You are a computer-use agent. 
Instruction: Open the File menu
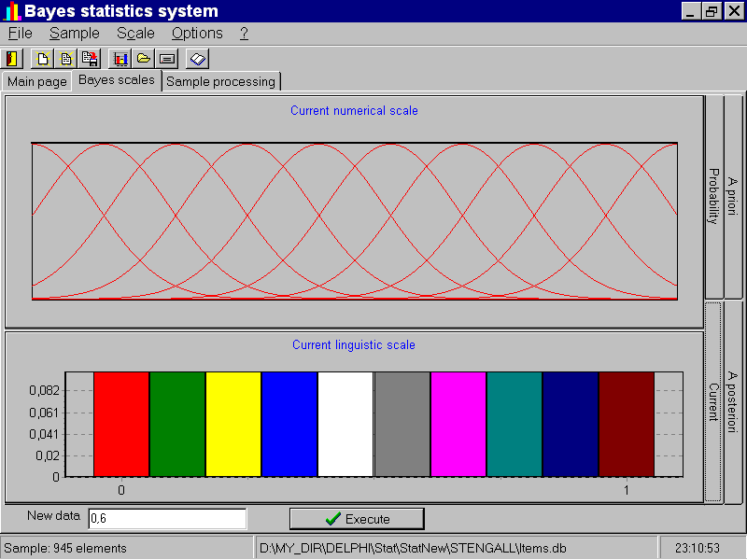[x=20, y=34]
